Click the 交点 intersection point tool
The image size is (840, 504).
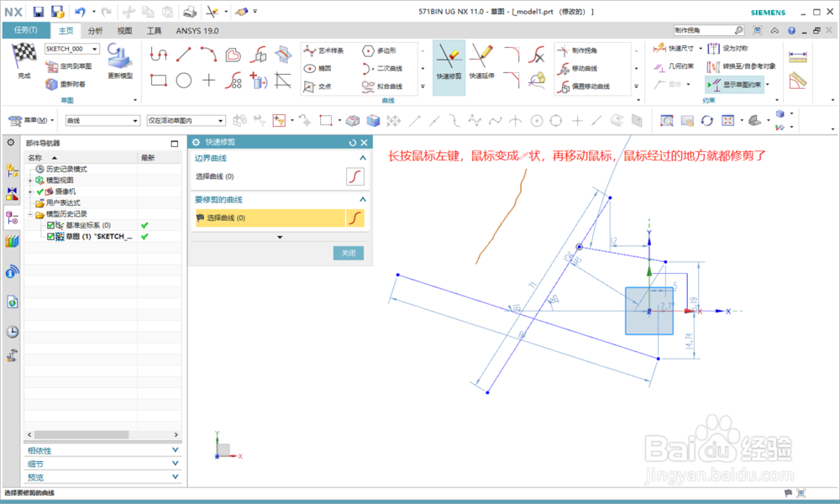coord(318,86)
